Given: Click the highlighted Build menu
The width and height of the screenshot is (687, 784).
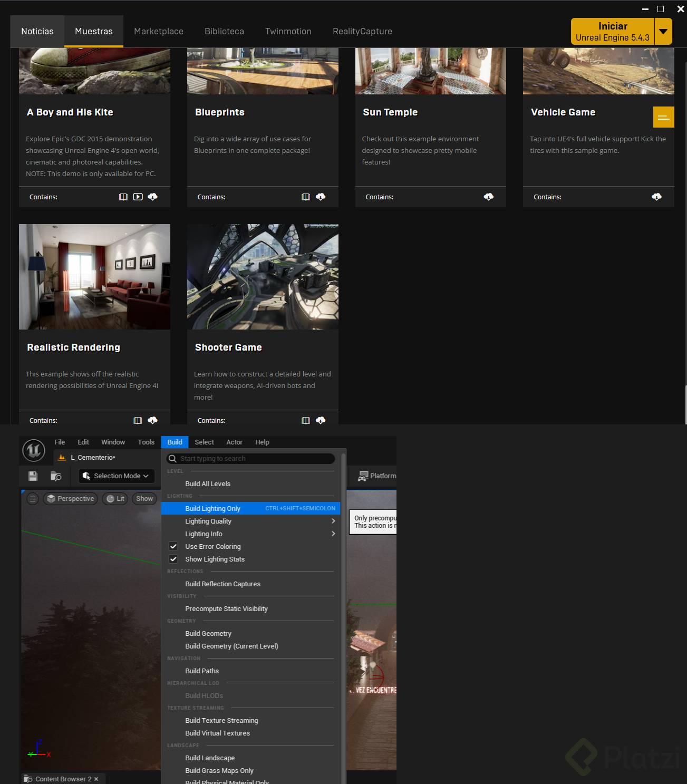Looking at the screenshot, I should 175,442.
